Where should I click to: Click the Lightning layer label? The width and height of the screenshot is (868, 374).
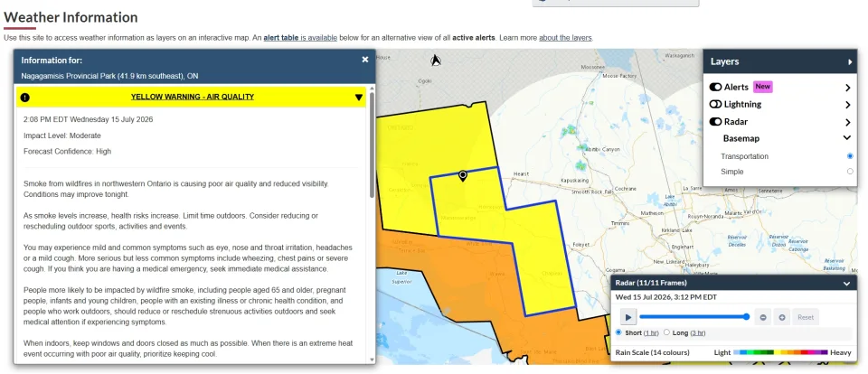pyautogui.click(x=742, y=104)
